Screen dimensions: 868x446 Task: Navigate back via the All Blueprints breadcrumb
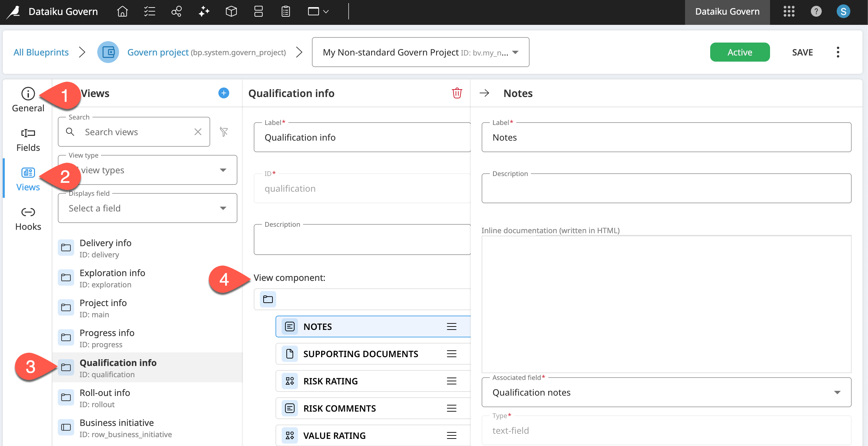coord(41,52)
